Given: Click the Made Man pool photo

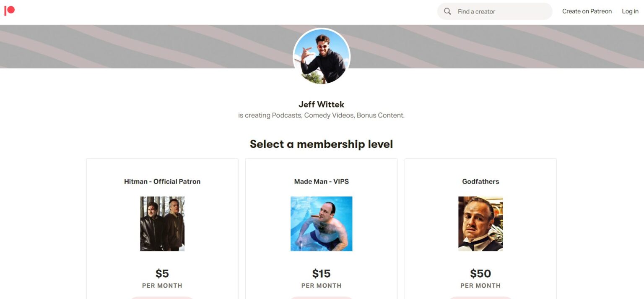Looking at the screenshot, I should (x=321, y=223).
